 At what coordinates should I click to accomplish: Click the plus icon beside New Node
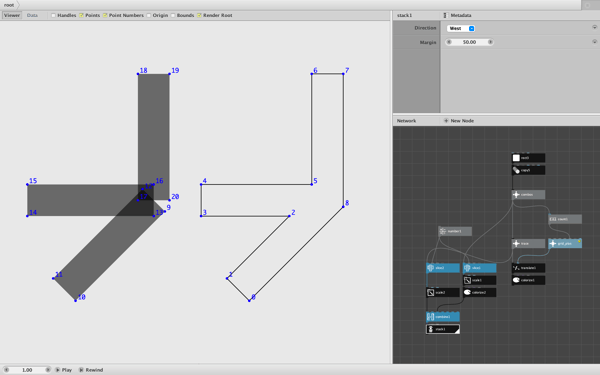(x=446, y=121)
